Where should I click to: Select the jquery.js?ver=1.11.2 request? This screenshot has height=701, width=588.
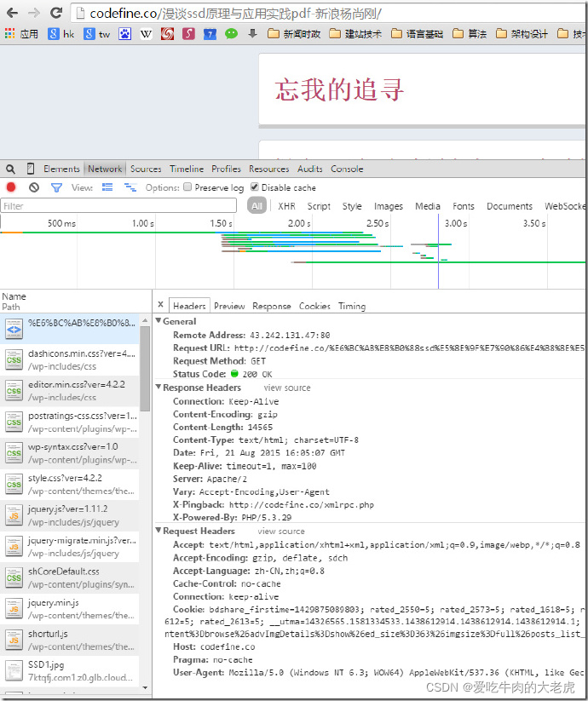tap(70, 515)
